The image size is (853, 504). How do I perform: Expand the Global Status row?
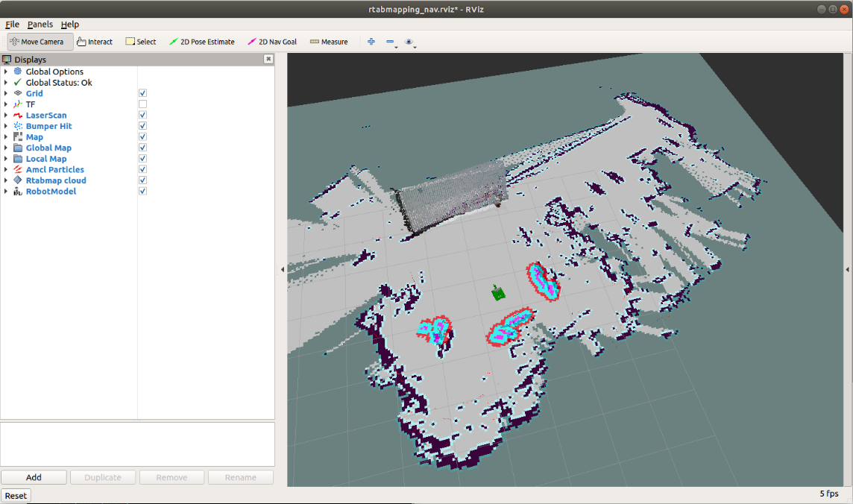[x=6, y=82]
